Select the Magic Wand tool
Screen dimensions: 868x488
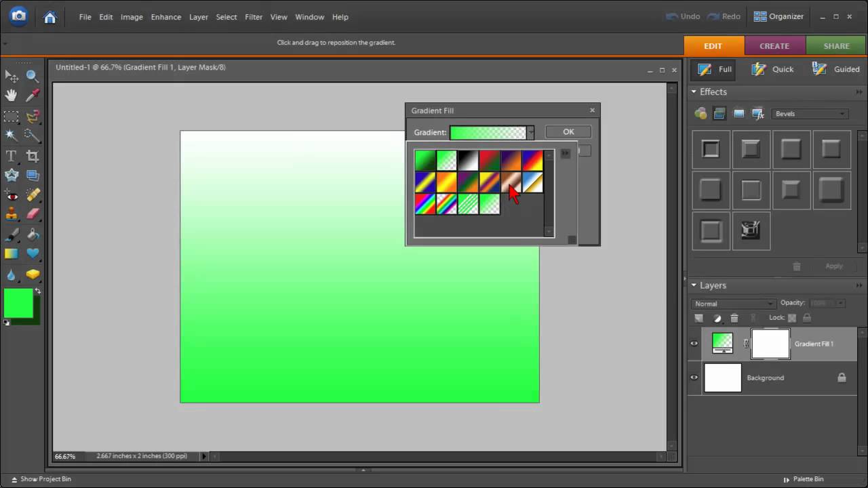tap(12, 135)
